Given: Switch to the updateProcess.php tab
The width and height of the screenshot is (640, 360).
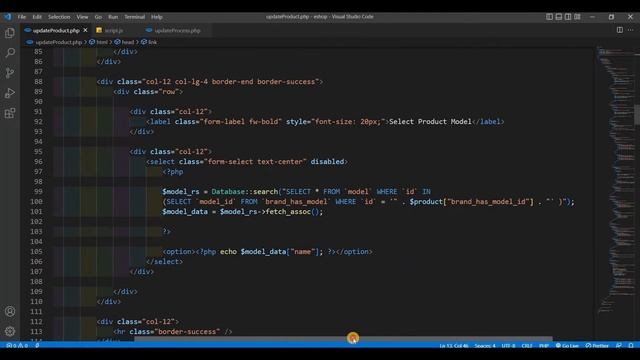Looking at the screenshot, I should pos(177,30).
